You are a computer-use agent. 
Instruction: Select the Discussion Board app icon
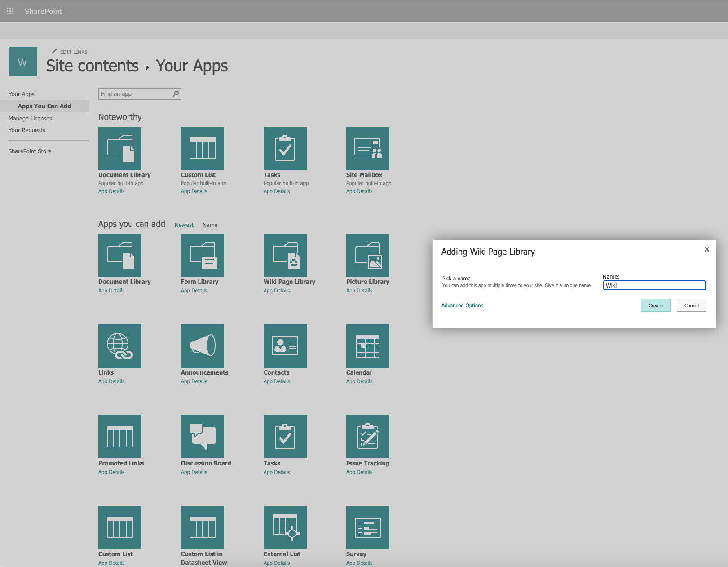(202, 437)
